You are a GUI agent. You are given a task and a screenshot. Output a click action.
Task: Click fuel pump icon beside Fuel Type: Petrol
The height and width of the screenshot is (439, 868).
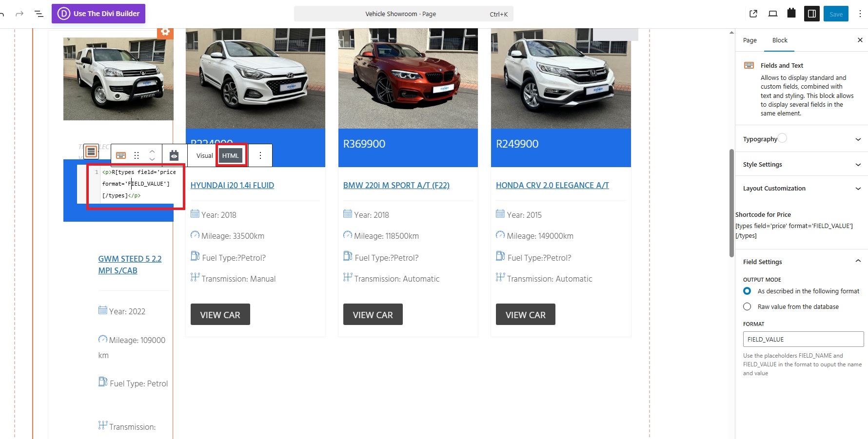103,382
